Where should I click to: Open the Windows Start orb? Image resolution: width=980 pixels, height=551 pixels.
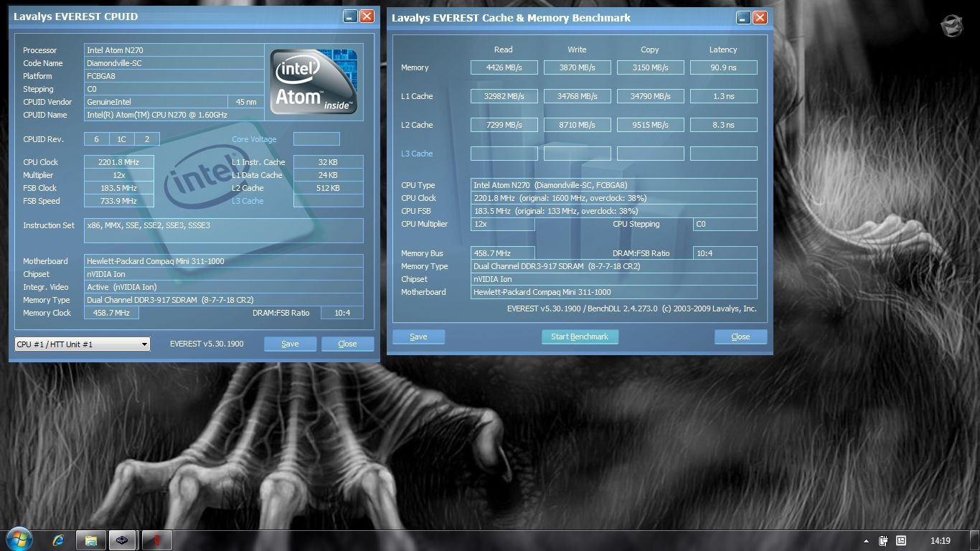point(19,540)
